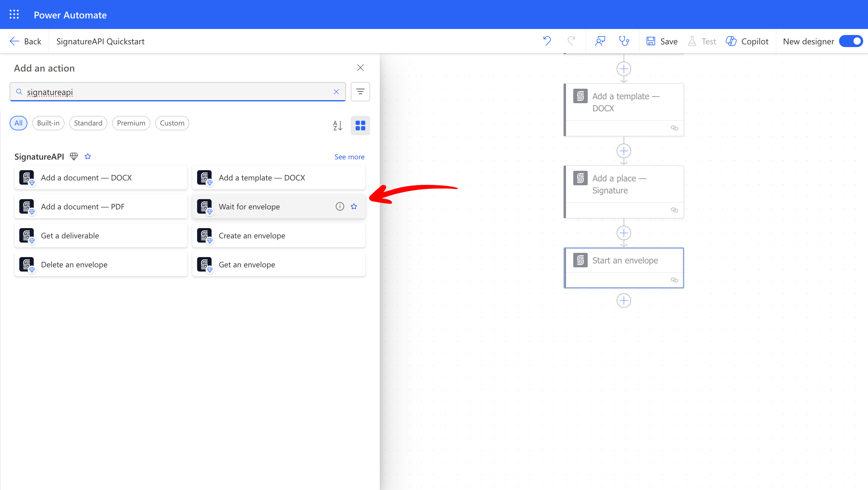Open the app launcher waffle icon
Image resolution: width=868 pixels, height=490 pixels.
tap(14, 14)
